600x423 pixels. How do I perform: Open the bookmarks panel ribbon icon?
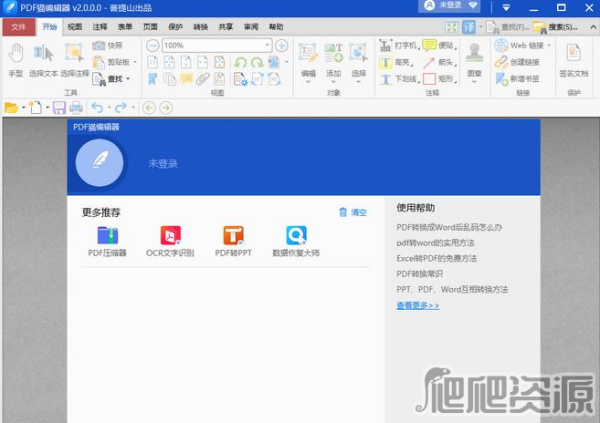click(x=153, y=79)
